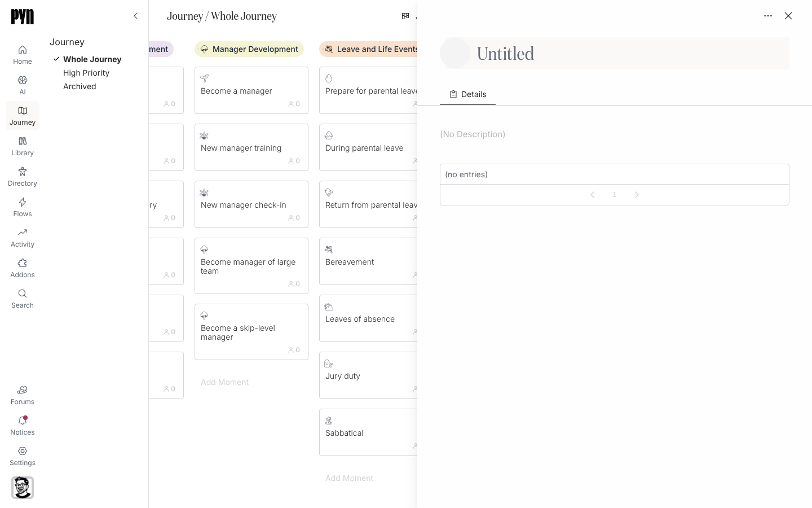Screen dimensions: 812x508
Task: Click the icon on New manager training card
Action: tap(204, 135)
